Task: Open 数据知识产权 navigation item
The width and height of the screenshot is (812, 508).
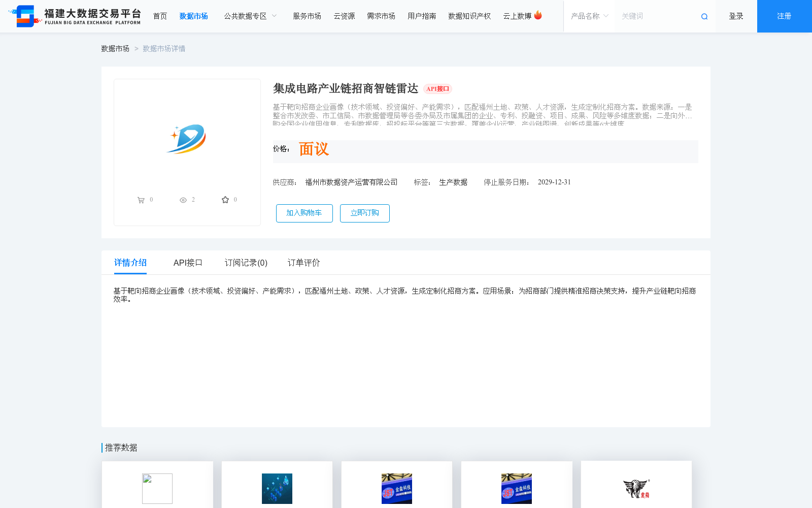Action: [469, 16]
